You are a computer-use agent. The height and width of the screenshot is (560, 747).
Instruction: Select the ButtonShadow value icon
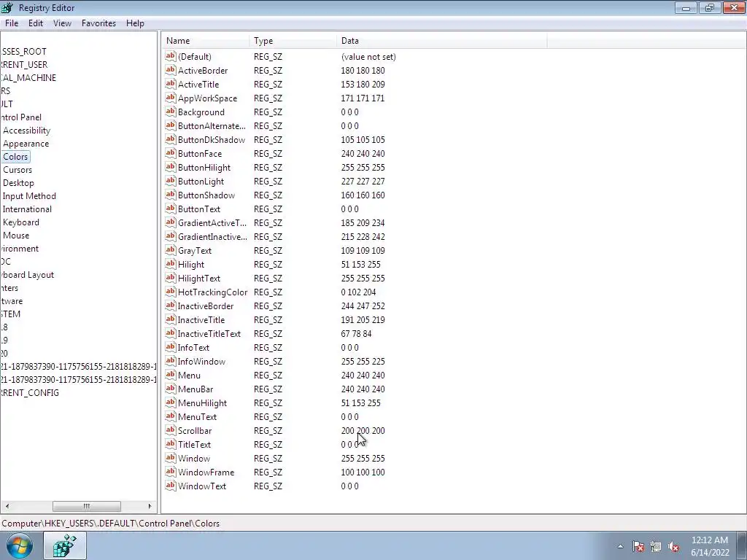click(171, 194)
